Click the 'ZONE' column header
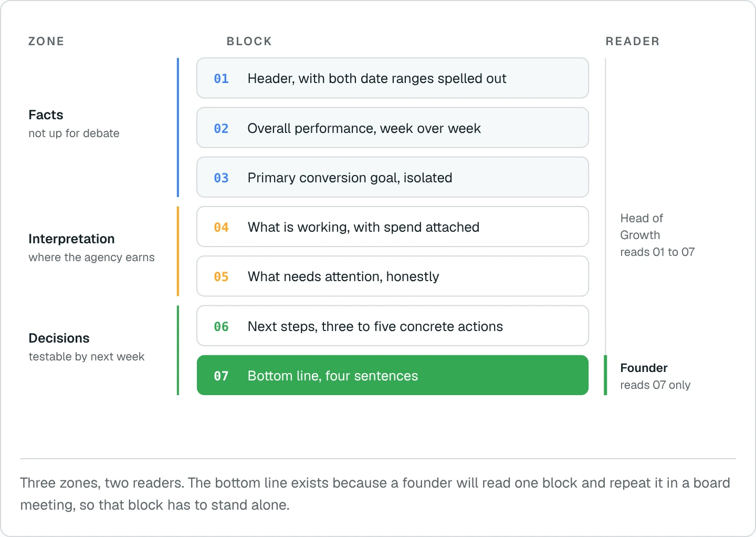Screen dimensions: 756x537 46,42
